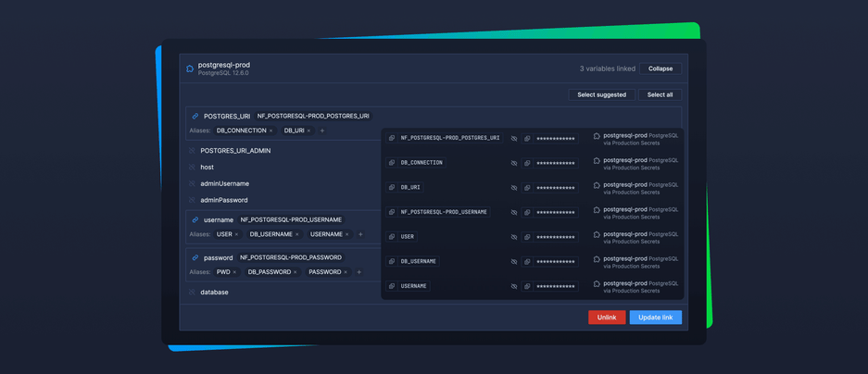Screen dimensions: 868x374
Task: Remove the PWD alias
Action: pos(234,272)
